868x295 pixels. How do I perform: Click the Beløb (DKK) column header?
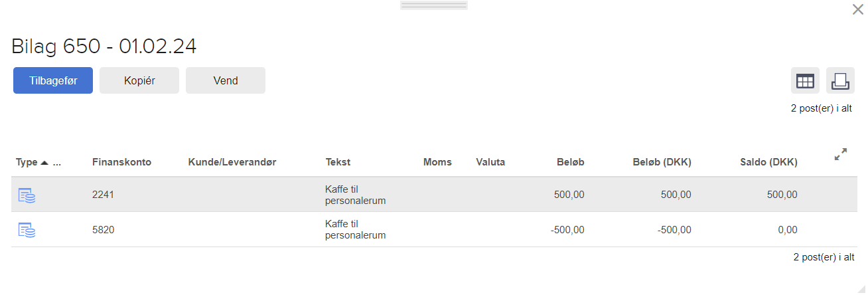(x=662, y=162)
